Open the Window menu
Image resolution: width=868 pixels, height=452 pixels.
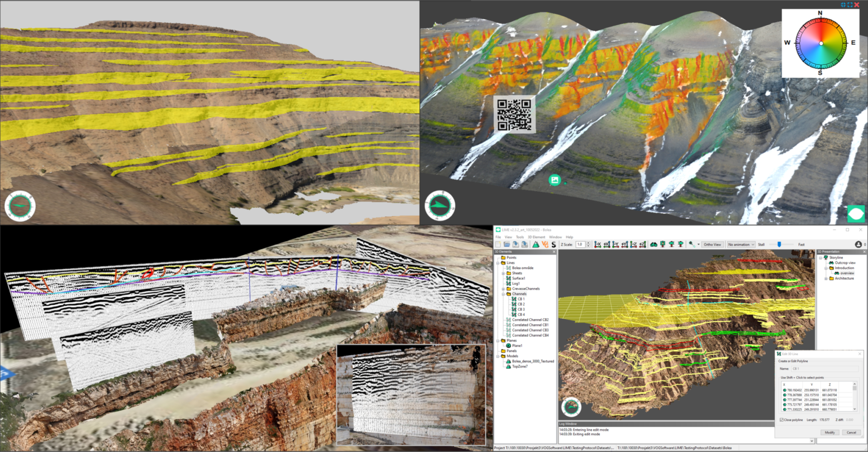tap(555, 237)
